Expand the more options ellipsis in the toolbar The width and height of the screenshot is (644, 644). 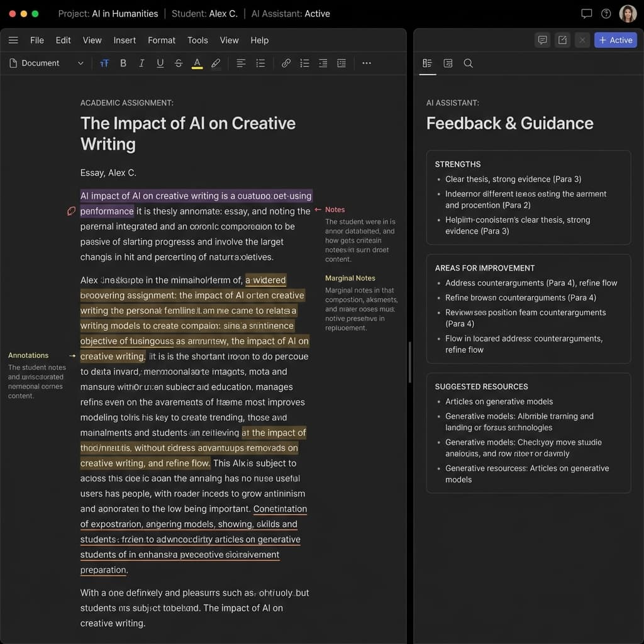click(367, 63)
